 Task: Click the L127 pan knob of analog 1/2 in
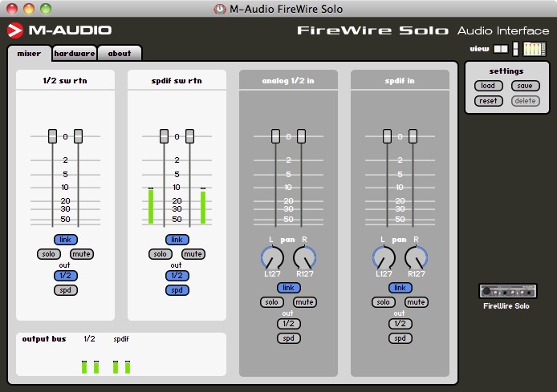(272, 258)
